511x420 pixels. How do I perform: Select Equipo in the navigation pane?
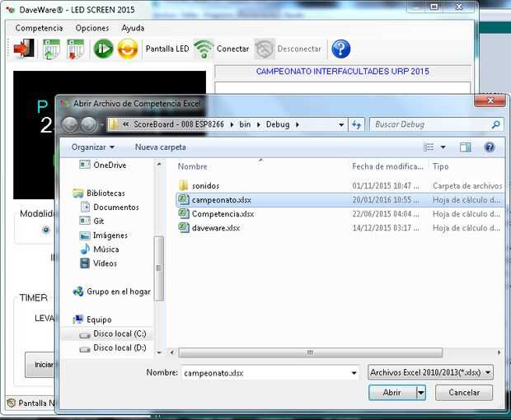92,320
